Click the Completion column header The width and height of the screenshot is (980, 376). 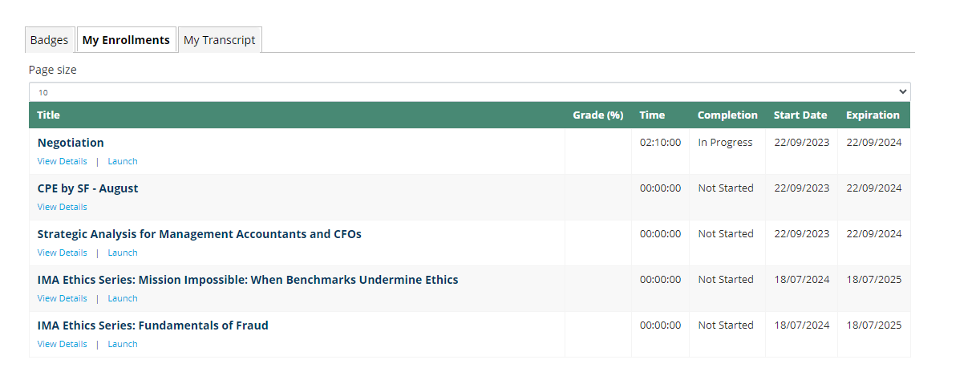(x=727, y=115)
